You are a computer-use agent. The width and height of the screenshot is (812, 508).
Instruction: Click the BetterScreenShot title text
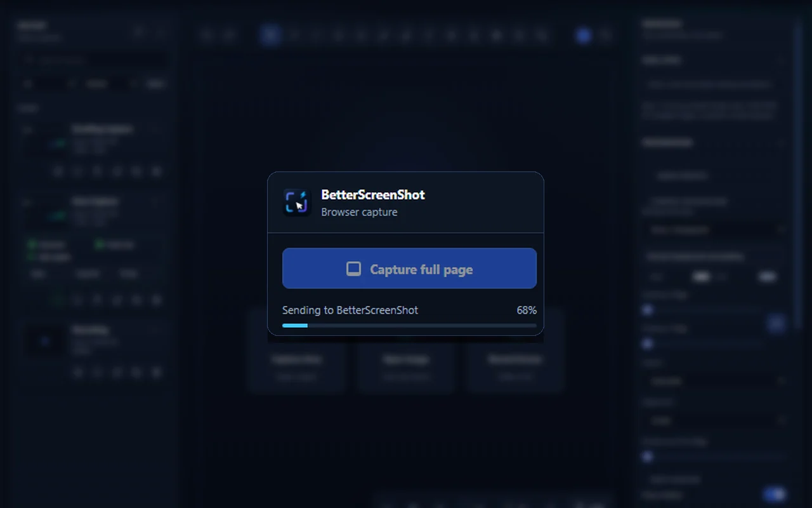pyautogui.click(x=373, y=195)
